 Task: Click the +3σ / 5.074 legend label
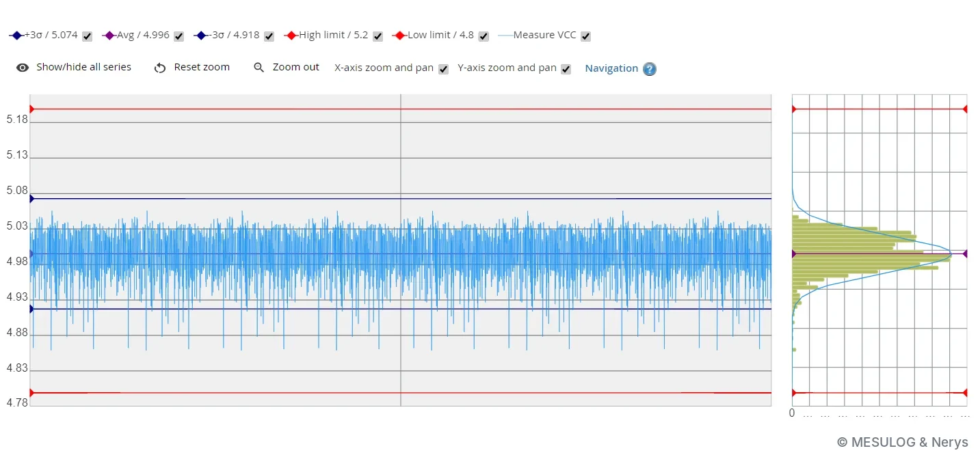(51, 35)
